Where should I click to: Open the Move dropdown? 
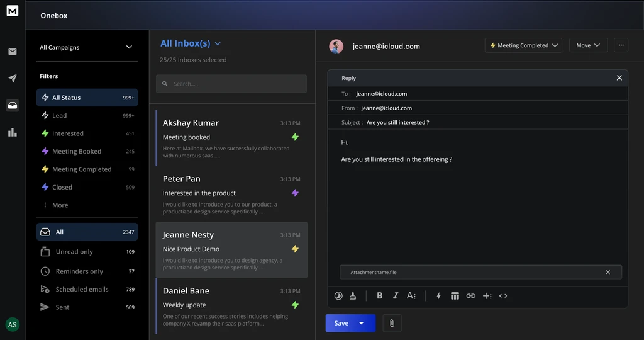tap(588, 45)
